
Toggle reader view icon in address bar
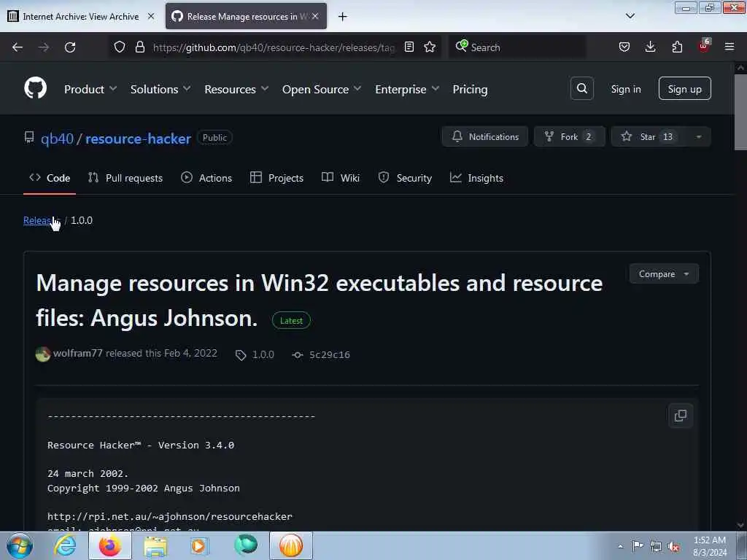click(x=409, y=47)
